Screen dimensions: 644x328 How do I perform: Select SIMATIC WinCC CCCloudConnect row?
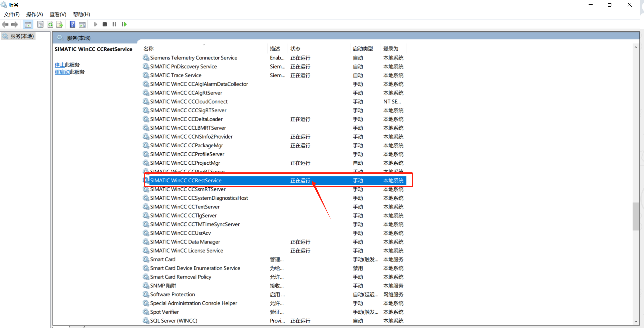[274, 102]
